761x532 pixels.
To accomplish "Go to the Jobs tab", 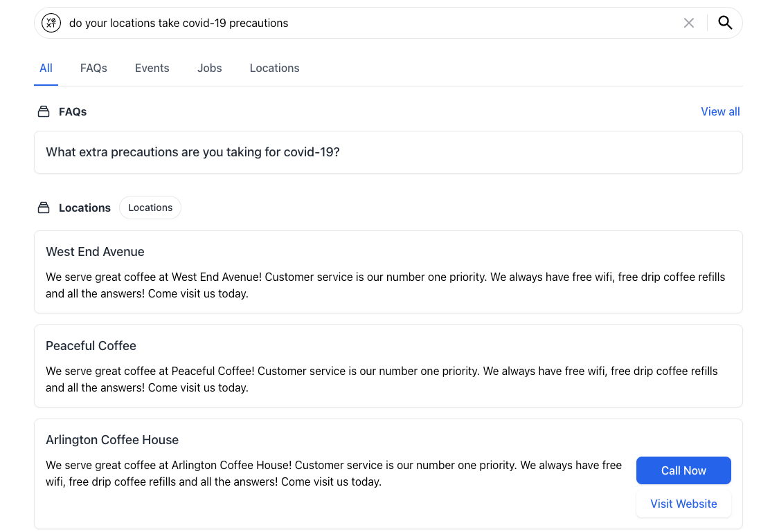I will 209,68.
